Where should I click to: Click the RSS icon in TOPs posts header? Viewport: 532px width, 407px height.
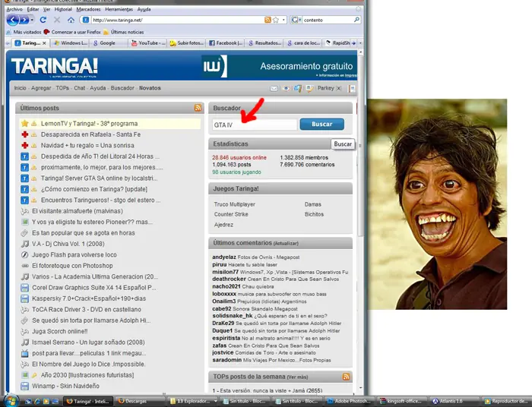(346, 377)
